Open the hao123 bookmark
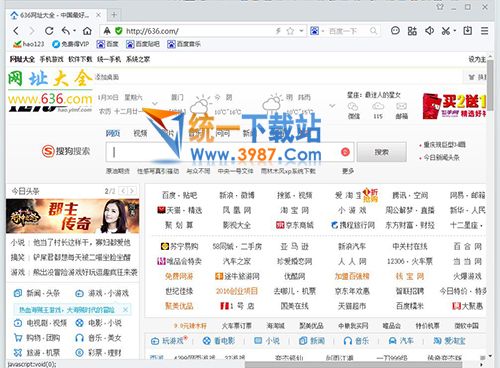500x368 pixels. click(28, 44)
